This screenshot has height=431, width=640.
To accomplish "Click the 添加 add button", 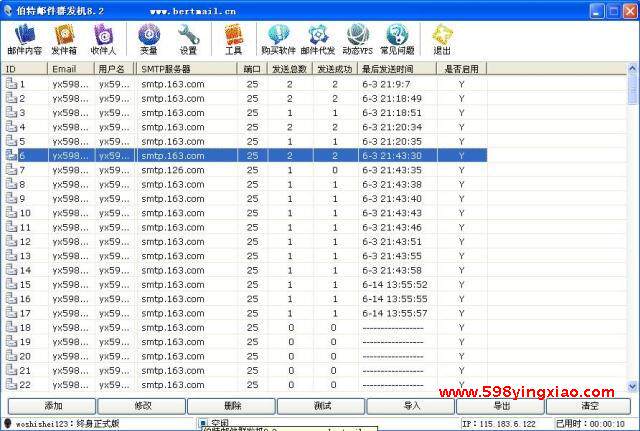I will coord(52,406).
